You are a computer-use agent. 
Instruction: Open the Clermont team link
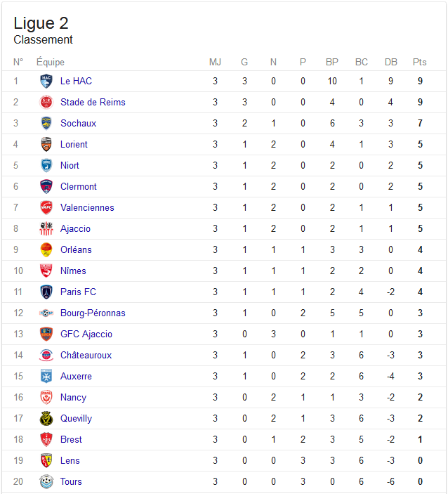[79, 186]
